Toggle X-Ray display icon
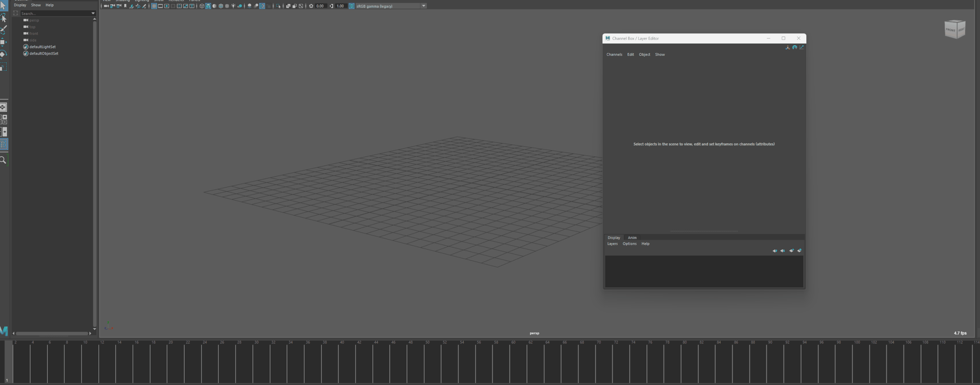 tap(288, 6)
